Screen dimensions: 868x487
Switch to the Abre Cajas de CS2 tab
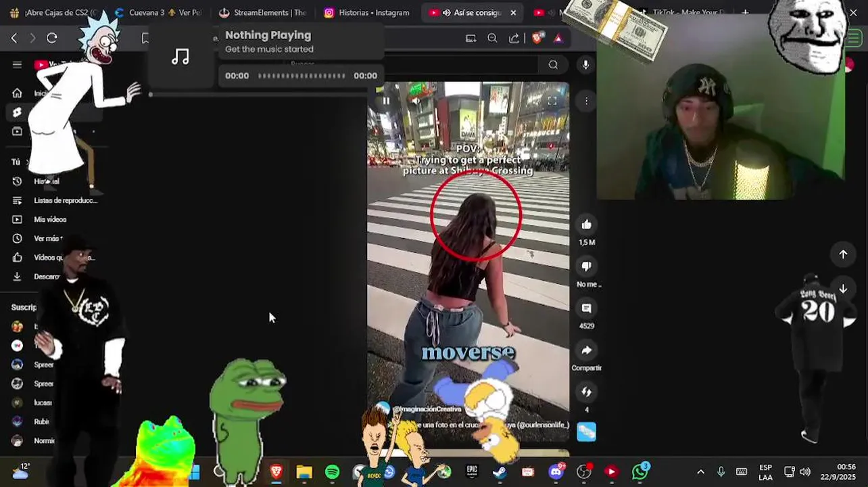[53, 12]
